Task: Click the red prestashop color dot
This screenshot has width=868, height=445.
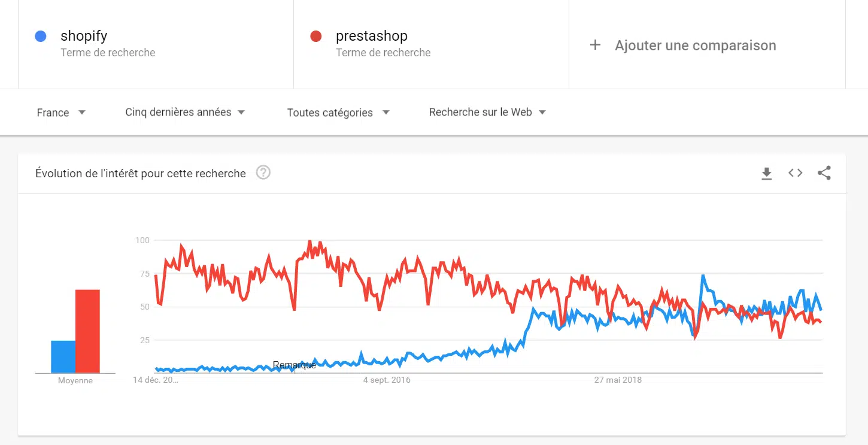Action: point(316,37)
